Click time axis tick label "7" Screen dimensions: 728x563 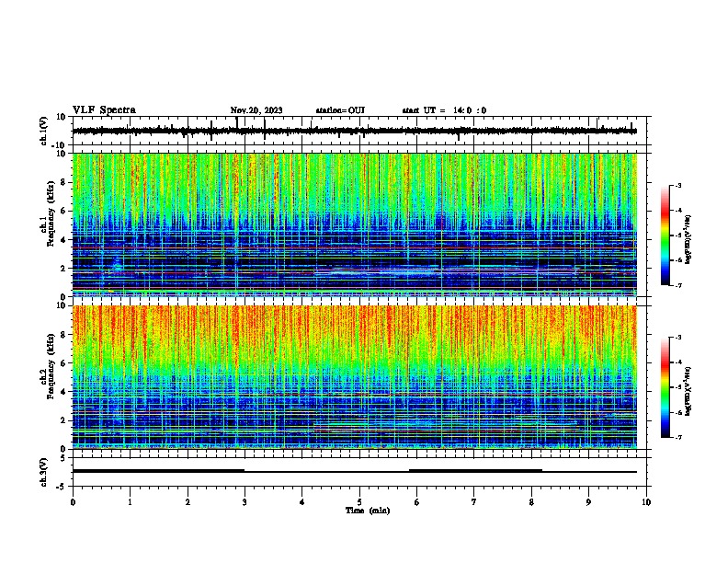[x=474, y=502]
